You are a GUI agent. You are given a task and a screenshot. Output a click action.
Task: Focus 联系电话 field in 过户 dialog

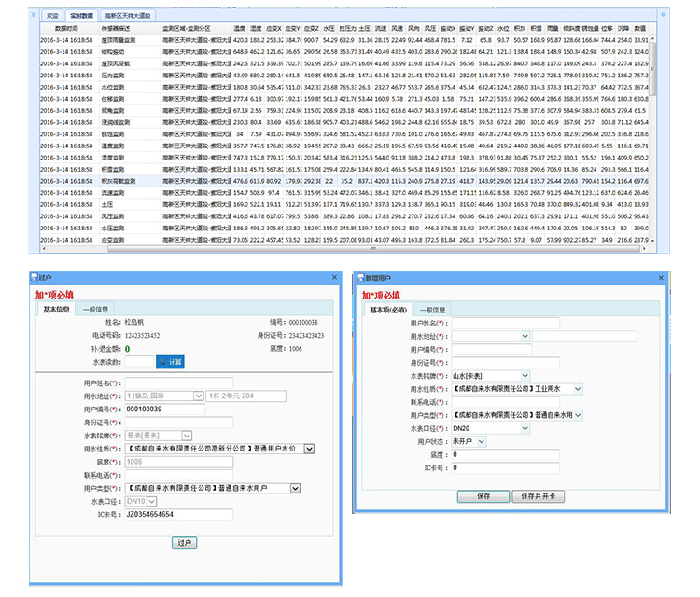coord(178,475)
